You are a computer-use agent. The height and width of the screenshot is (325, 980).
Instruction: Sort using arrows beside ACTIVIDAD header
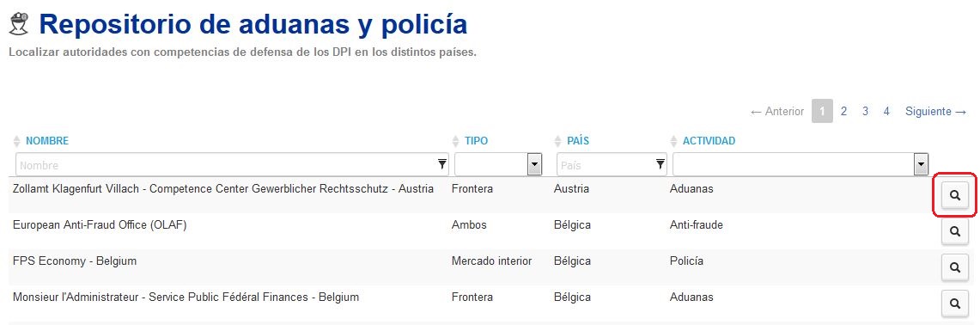point(673,141)
